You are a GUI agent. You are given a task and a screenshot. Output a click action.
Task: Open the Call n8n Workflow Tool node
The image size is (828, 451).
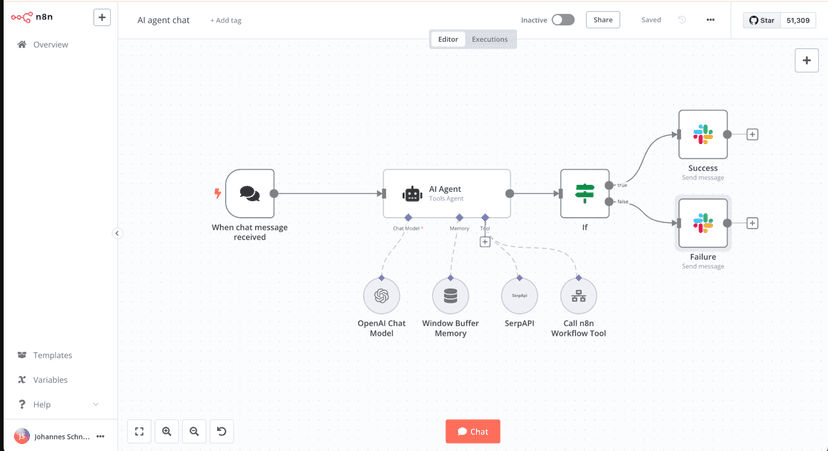pyautogui.click(x=578, y=296)
